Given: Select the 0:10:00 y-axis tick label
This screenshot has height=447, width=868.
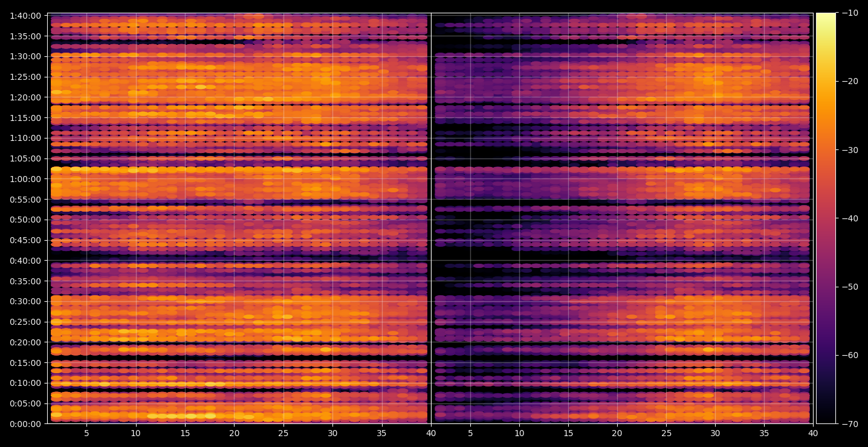Looking at the screenshot, I should pos(26,383).
